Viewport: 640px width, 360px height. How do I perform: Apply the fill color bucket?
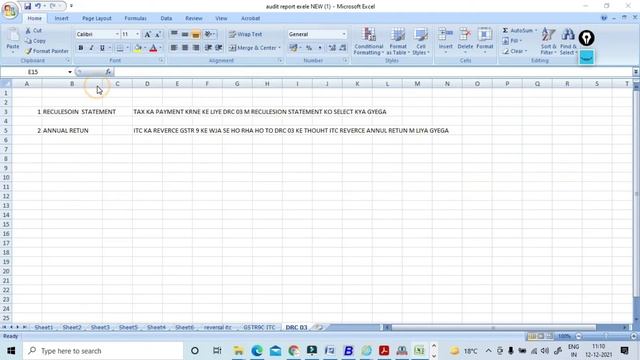(138, 48)
